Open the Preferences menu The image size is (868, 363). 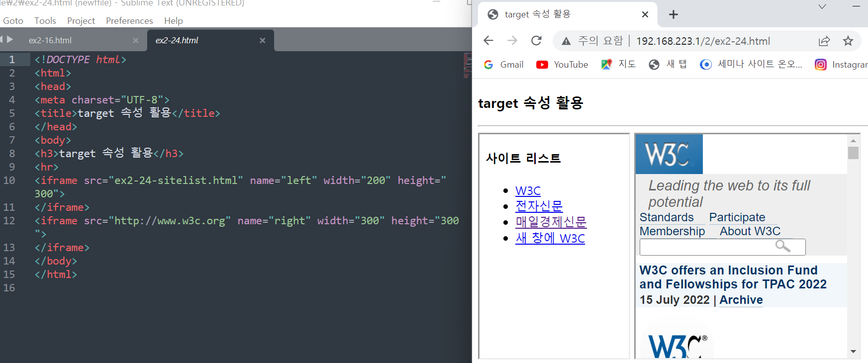tap(129, 21)
